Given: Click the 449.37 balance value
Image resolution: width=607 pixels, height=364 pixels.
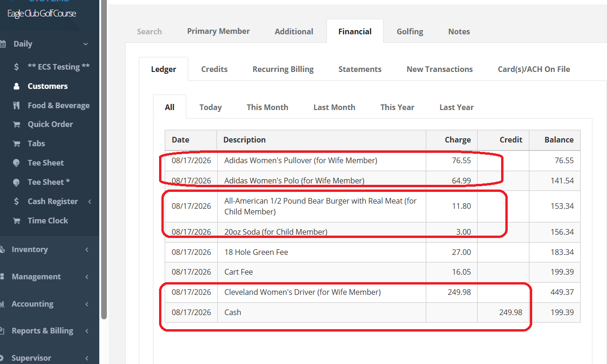Looking at the screenshot, I should pyautogui.click(x=562, y=292).
